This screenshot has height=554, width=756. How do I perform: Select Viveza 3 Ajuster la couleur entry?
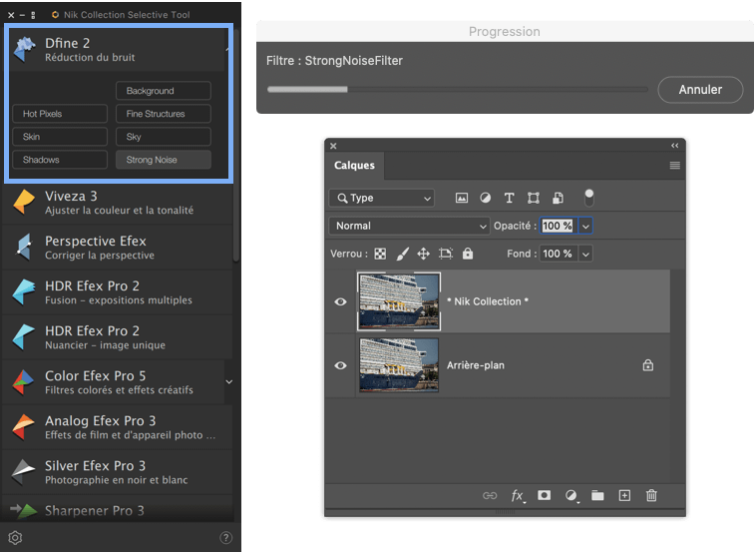click(117, 203)
